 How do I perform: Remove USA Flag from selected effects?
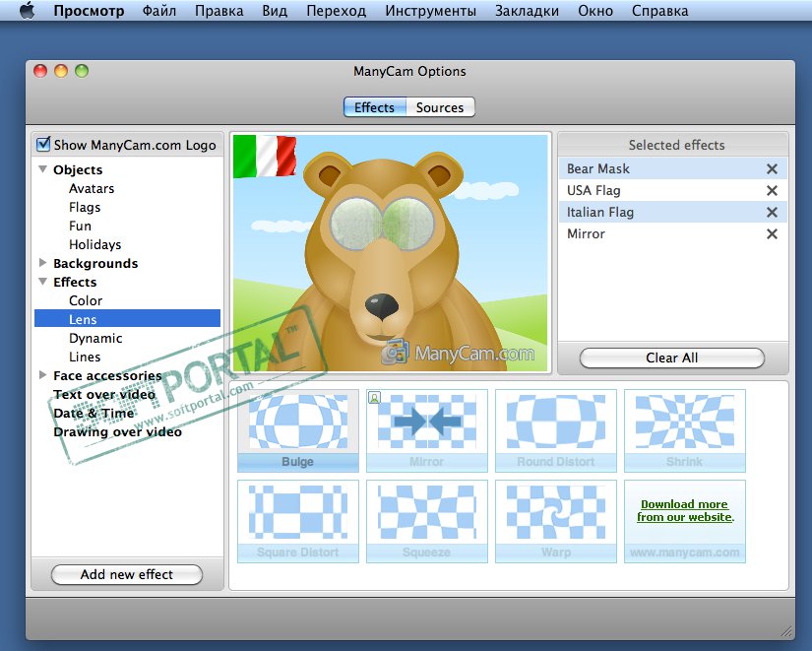[772, 191]
